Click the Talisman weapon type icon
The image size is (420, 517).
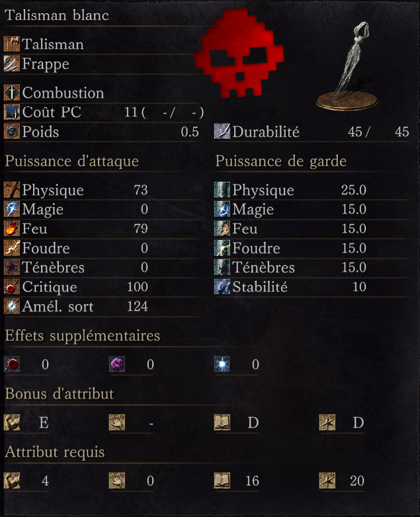12,44
